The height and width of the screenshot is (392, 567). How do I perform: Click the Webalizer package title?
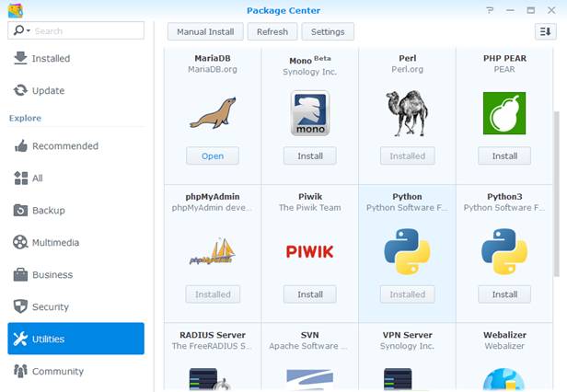point(504,335)
